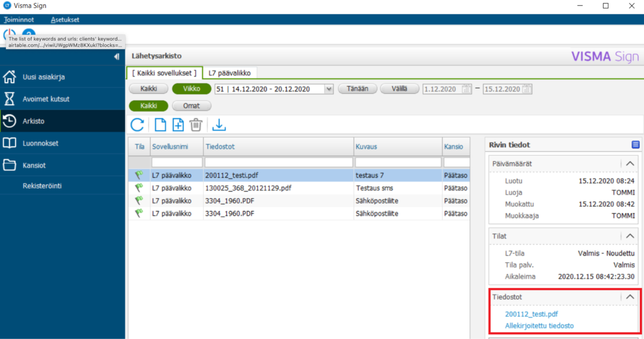Collapse the left navigation sidebar

click(x=117, y=57)
